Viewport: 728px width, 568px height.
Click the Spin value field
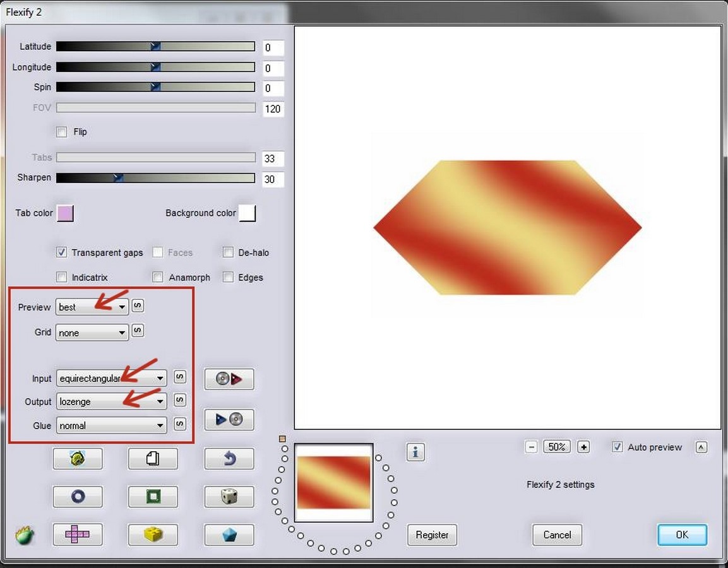tap(273, 88)
